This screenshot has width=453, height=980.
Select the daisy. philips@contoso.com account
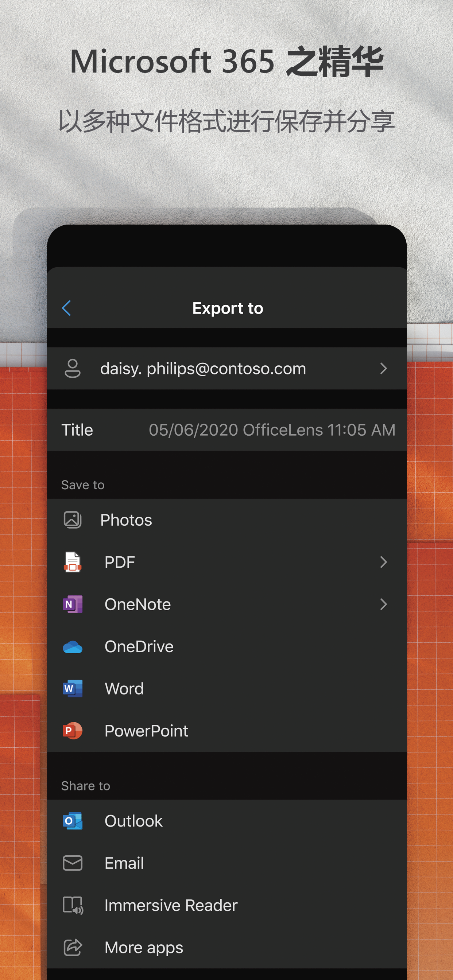[x=227, y=368]
